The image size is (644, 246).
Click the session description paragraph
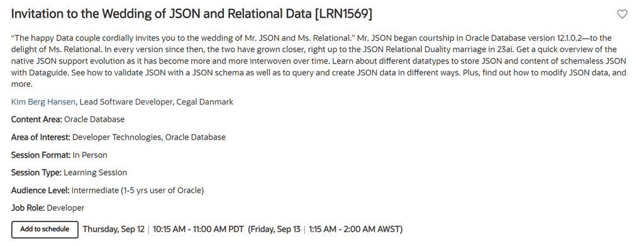tap(319, 61)
